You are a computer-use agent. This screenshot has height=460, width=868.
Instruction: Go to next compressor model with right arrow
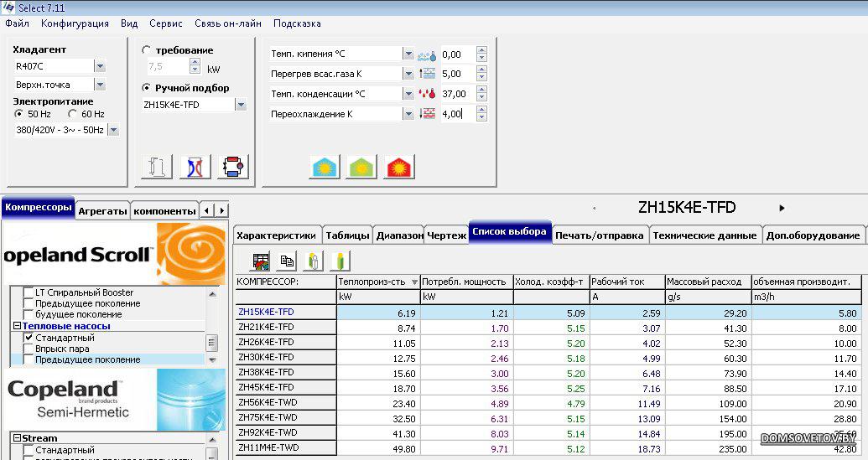[782, 208]
